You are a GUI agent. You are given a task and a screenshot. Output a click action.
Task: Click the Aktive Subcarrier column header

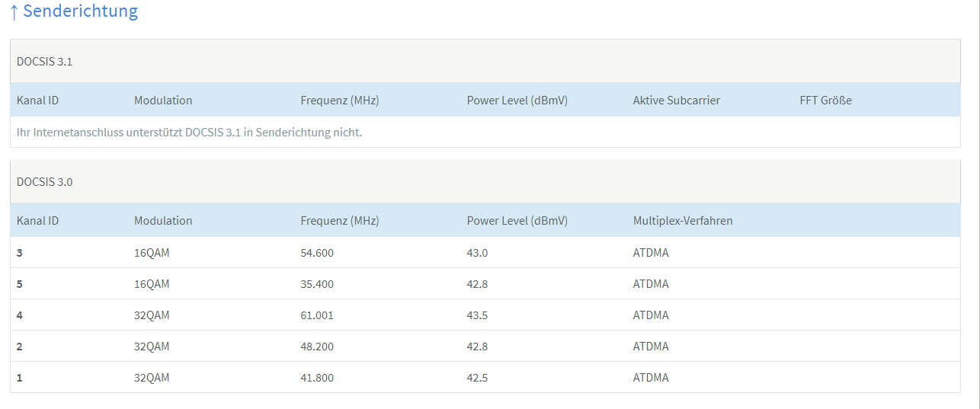tap(676, 101)
